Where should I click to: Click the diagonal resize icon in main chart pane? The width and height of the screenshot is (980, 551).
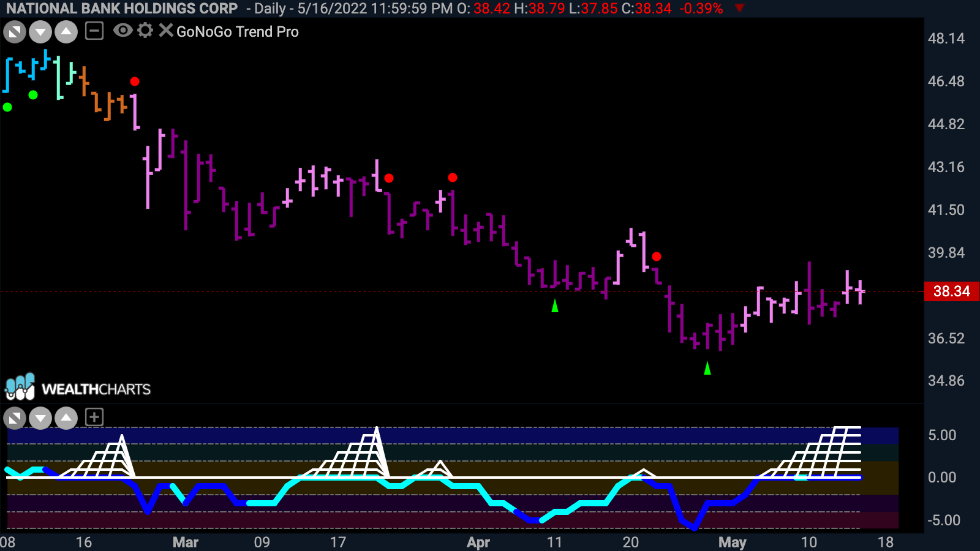pos(15,32)
